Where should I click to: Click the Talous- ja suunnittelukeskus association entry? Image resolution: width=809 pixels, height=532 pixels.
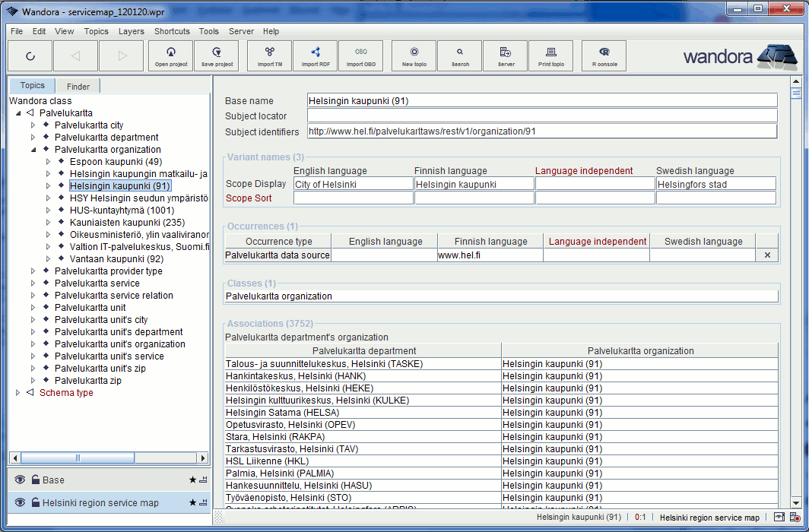pos(324,364)
